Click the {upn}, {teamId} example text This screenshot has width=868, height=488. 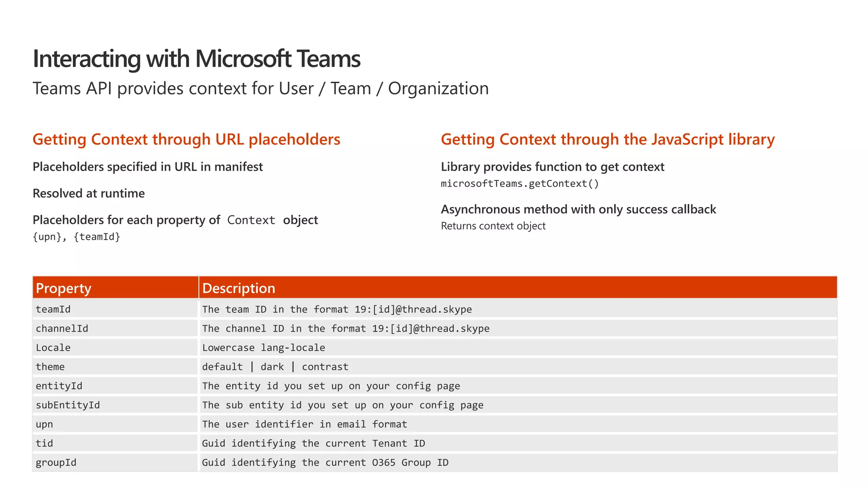pos(77,237)
